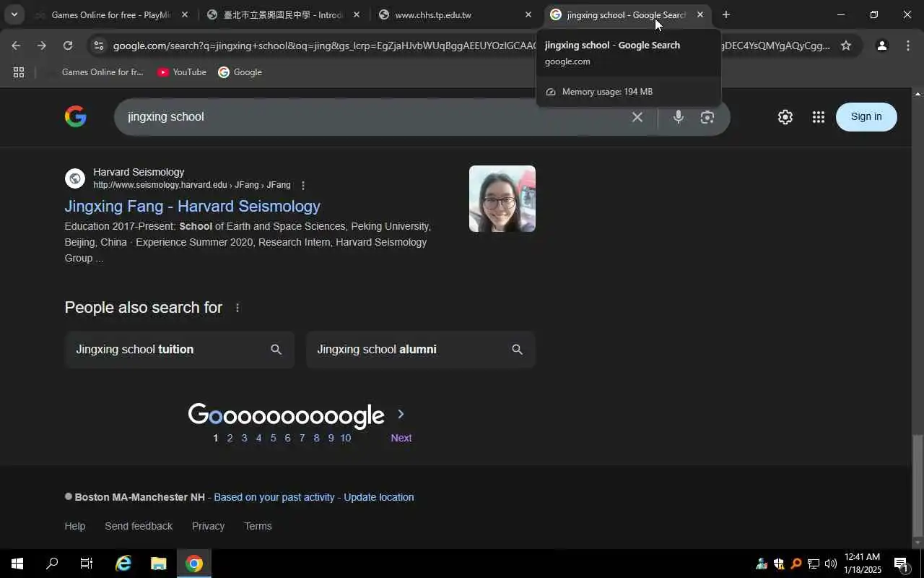Go to results page 10
This screenshot has width=924, height=578.
click(346, 438)
